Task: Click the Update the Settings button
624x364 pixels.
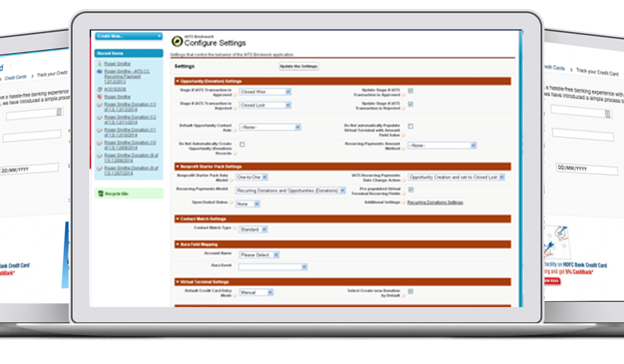Action: (298, 67)
